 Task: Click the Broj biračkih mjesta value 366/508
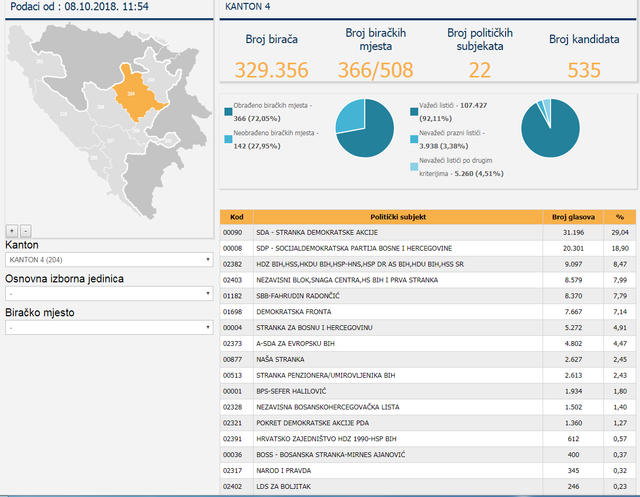[x=376, y=70]
